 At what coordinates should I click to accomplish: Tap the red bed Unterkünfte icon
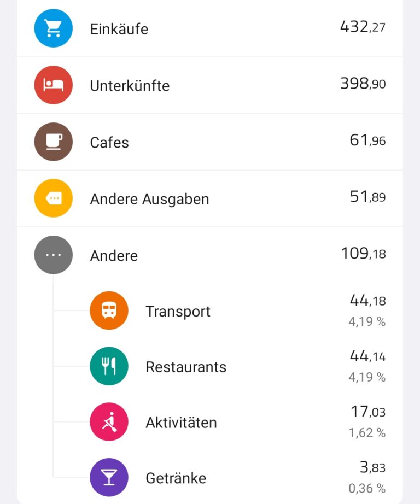coord(54,85)
